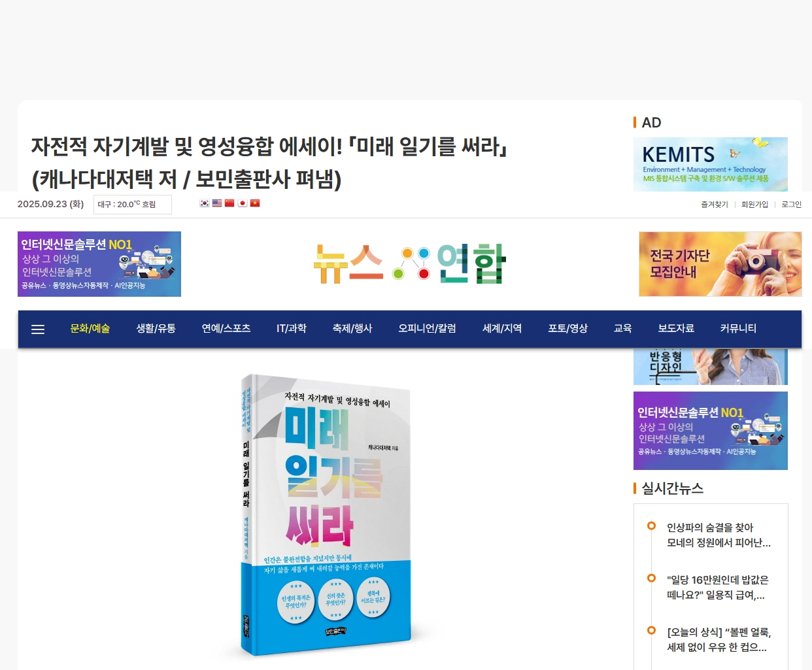This screenshot has height=670, width=812.
Task: Select the South Korean flag language icon
Action: pos(205,203)
